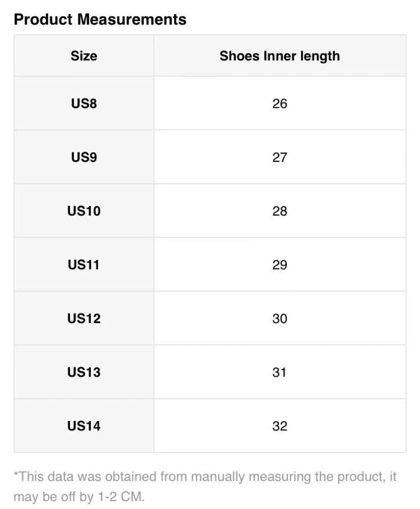Click the Shoes Inner length header

pos(280,56)
